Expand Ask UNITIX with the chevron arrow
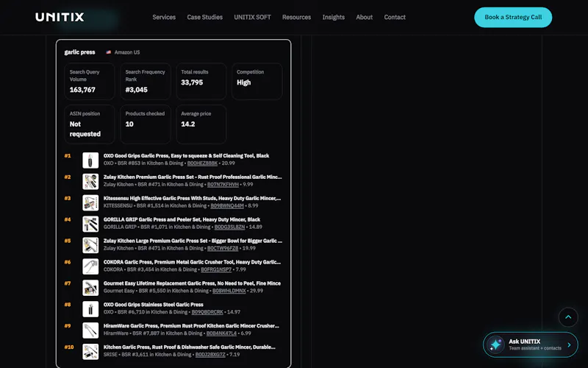Image resolution: width=588 pixels, height=368 pixels. tap(569, 344)
